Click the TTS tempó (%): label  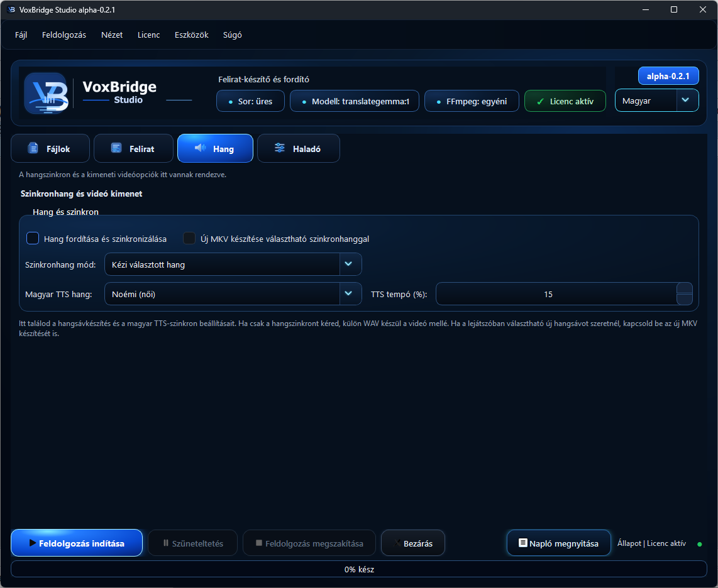pos(399,294)
